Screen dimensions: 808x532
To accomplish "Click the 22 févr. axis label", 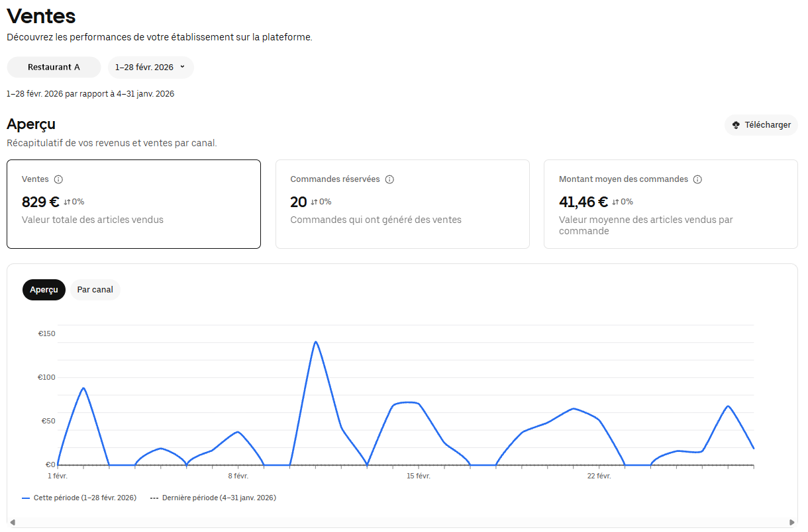I will tap(599, 476).
